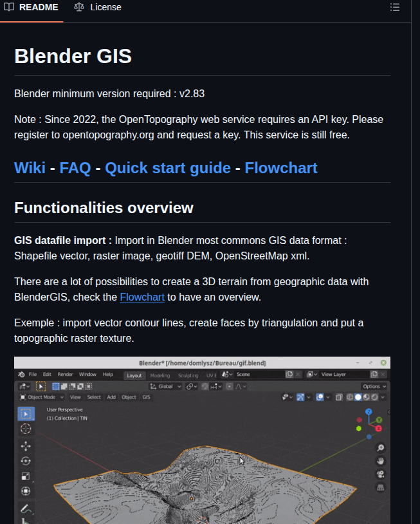Click the red X axis on navigation gizmo

(x=378, y=429)
